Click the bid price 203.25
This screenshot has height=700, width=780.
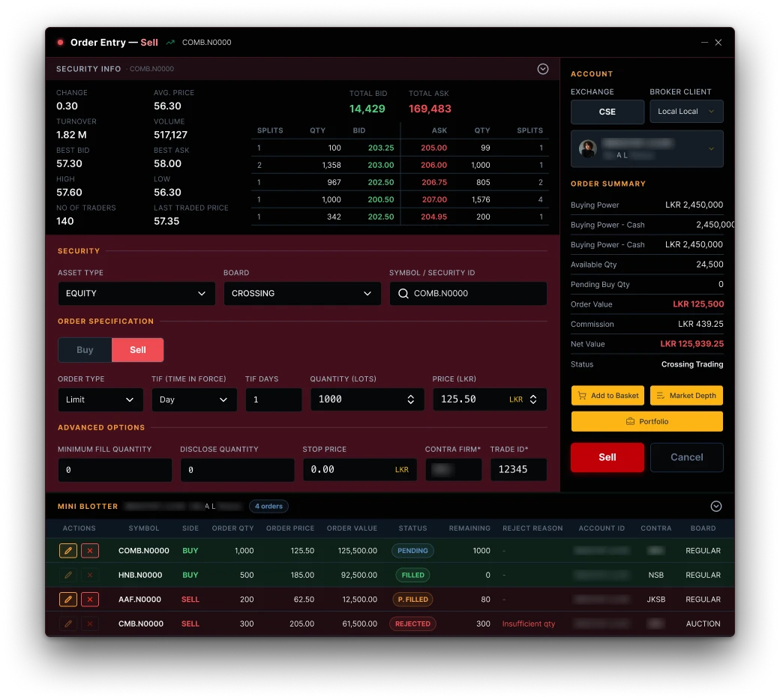pos(381,148)
